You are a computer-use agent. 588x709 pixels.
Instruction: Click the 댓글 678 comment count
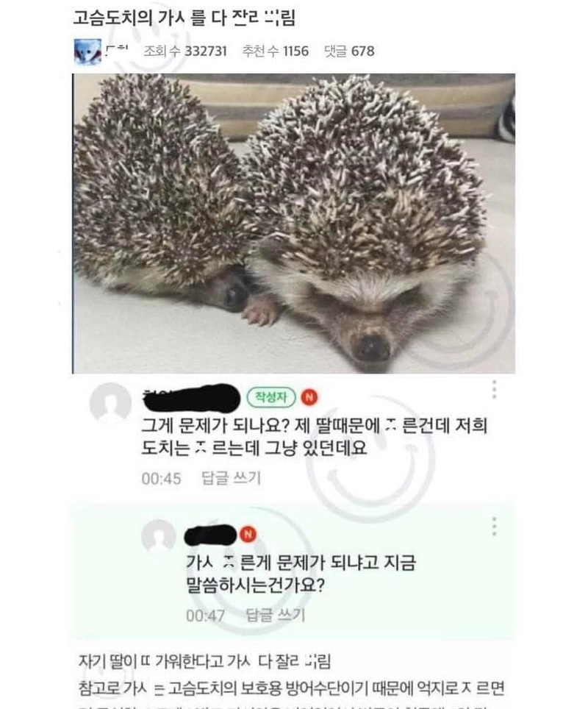click(349, 51)
